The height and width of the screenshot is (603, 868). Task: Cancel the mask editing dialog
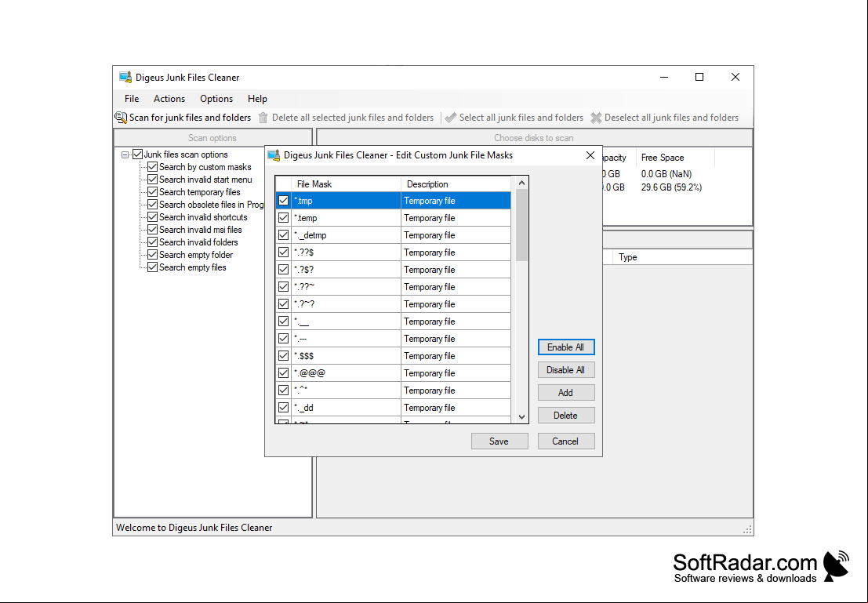click(566, 441)
